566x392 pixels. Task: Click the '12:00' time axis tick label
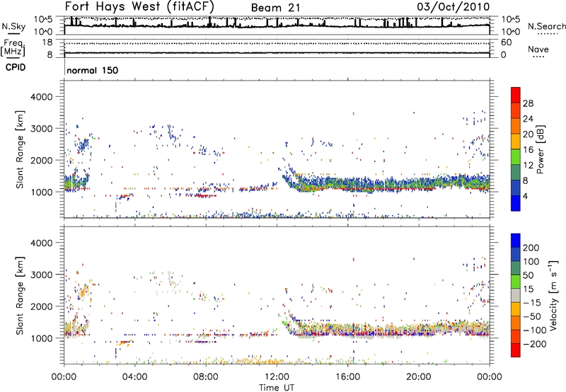[277, 377]
